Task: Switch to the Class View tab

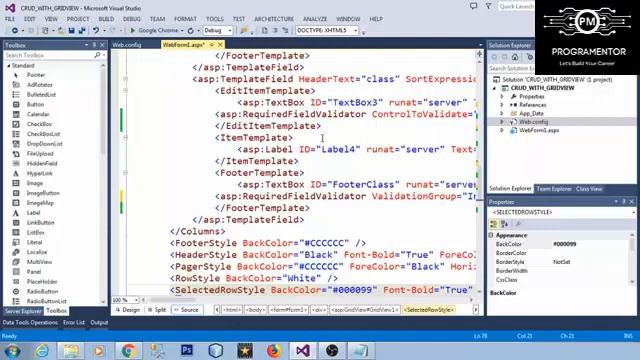Action: pos(589,189)
